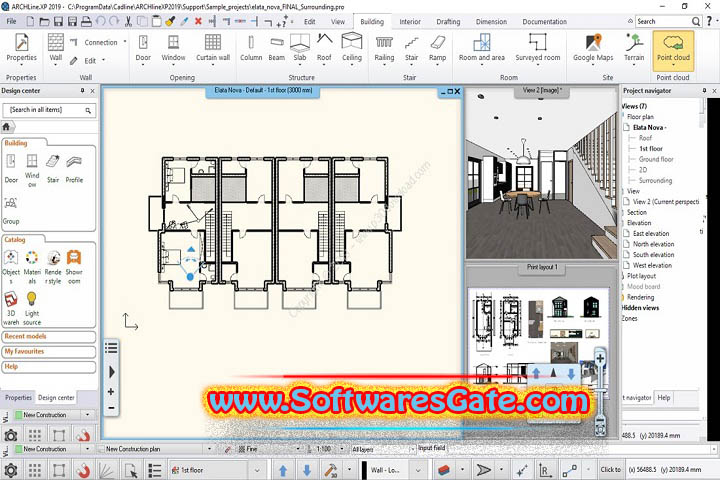The height and width of the screenshot is (480, 720).
Task: Expand the My Favourites section
Action: pyautogui.click(x=49, y=352)
